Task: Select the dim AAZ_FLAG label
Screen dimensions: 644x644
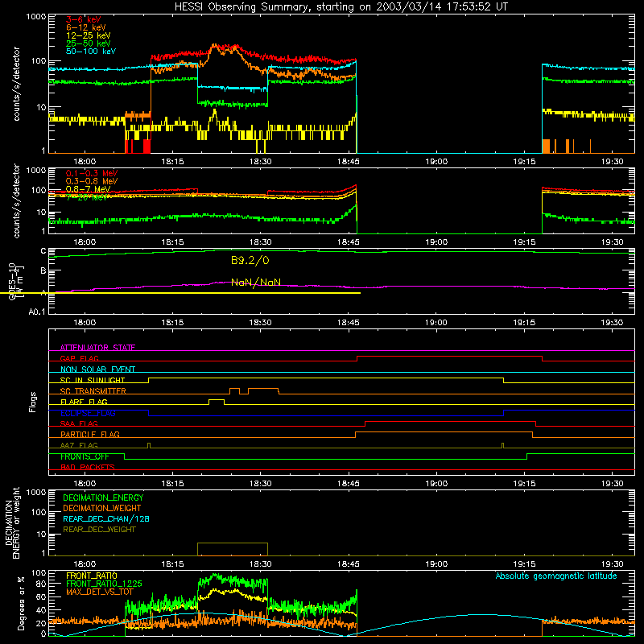Action: pyautogui.click(x=79, y=445)
